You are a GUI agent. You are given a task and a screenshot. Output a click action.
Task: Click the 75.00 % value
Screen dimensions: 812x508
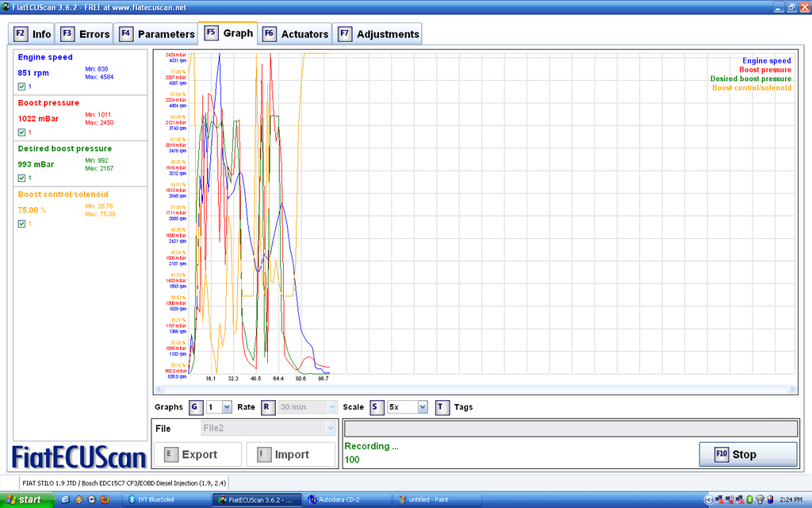click(32, 210)
